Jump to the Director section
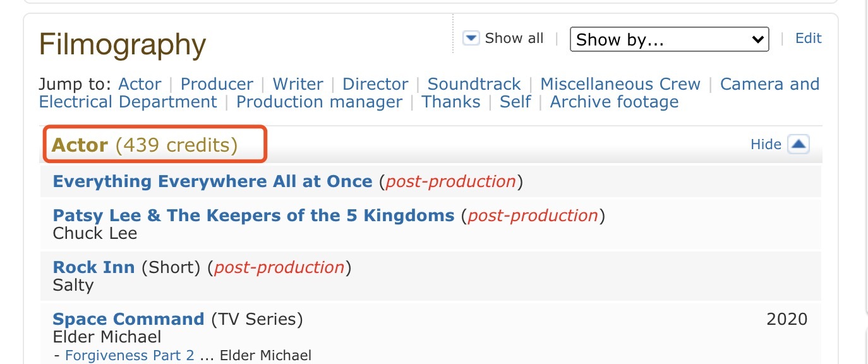868x364 pixels. tap(375, 84)
